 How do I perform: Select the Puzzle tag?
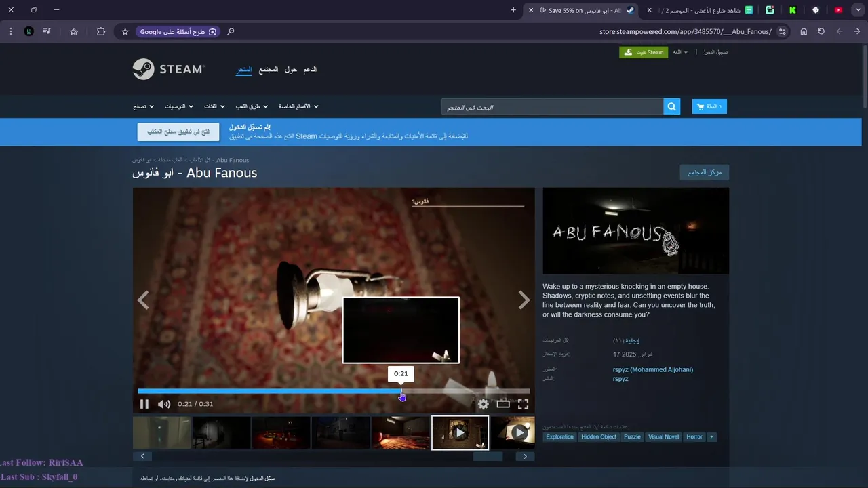632,437
